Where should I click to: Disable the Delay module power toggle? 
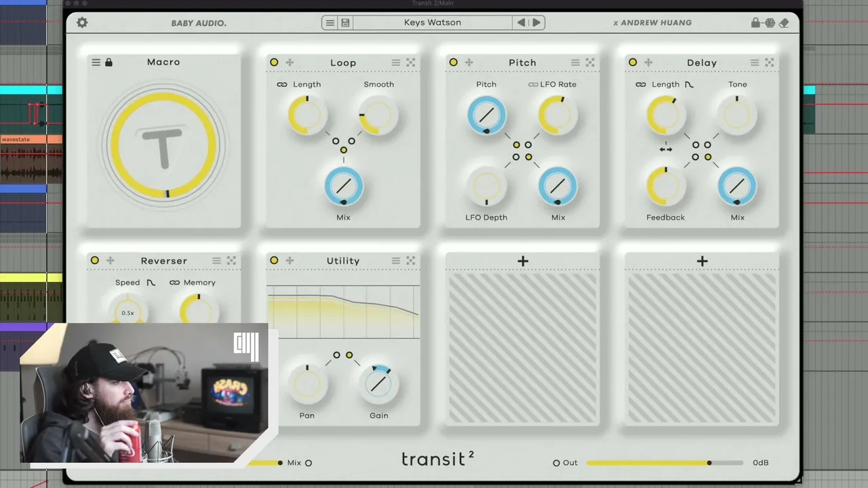(633, 62)
